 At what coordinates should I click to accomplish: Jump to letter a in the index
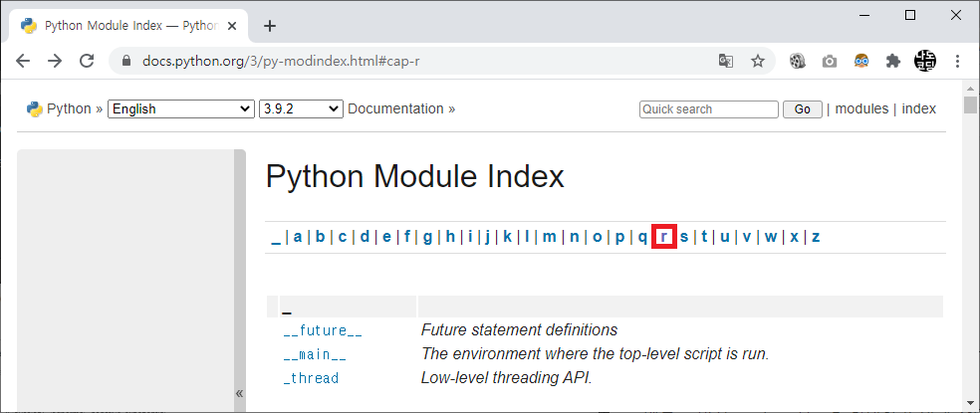coord(298,237)
